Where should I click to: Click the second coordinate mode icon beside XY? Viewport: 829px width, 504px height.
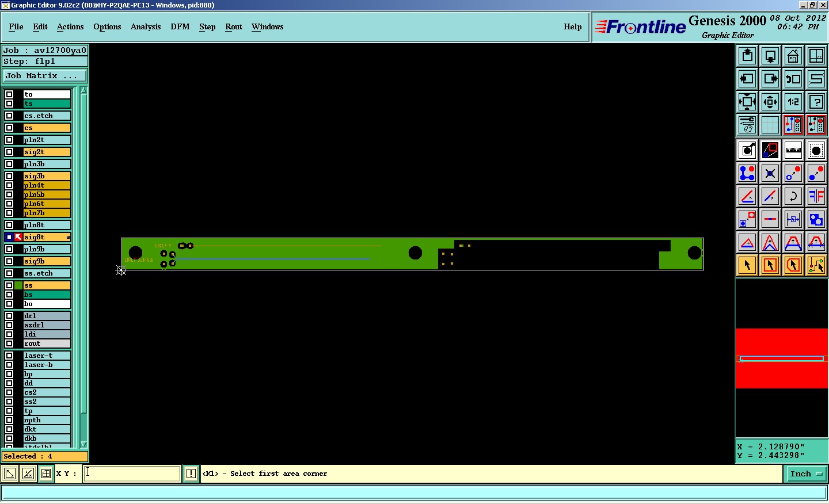pyautogui.click(x=28, y=474)
